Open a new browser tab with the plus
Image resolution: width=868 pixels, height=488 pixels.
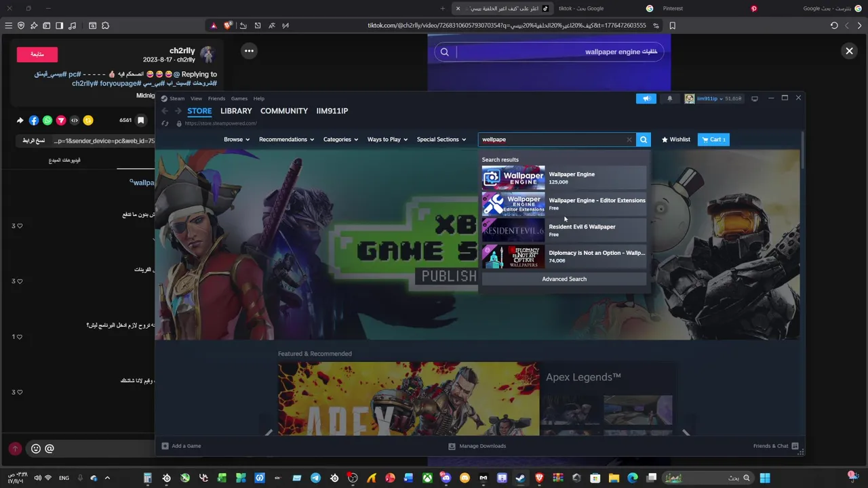click(x=443, y=9)
